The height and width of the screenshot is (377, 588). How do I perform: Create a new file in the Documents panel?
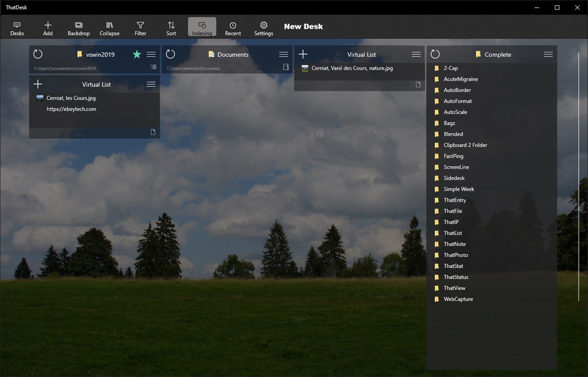click(x=285, y=67)
